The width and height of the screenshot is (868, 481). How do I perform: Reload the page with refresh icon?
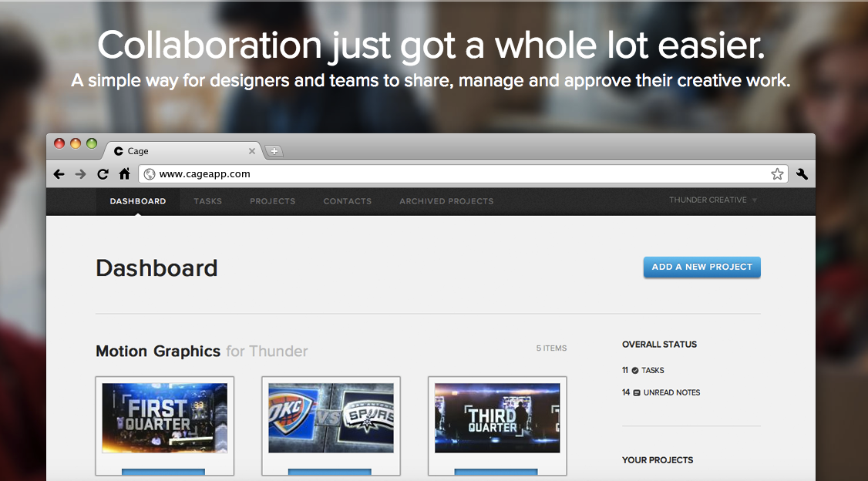tap(102, 174)
